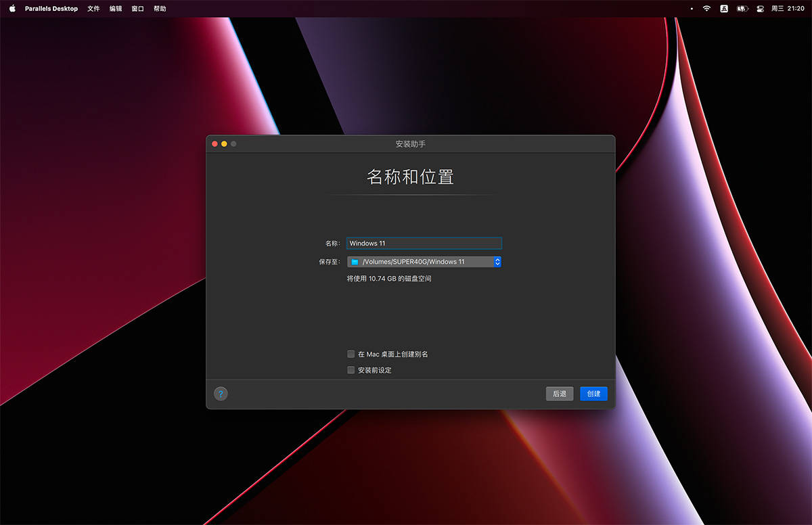This screenshot has width=812, height=525.
Task: Click the 名称 field containing Windows 11
Action: click(x=424, y=244)
